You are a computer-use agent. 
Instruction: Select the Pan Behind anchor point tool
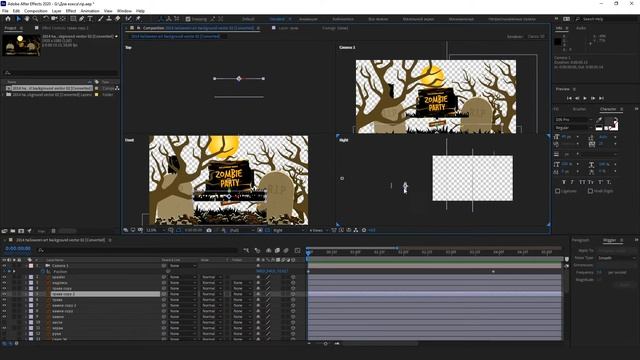pos(63,19)
